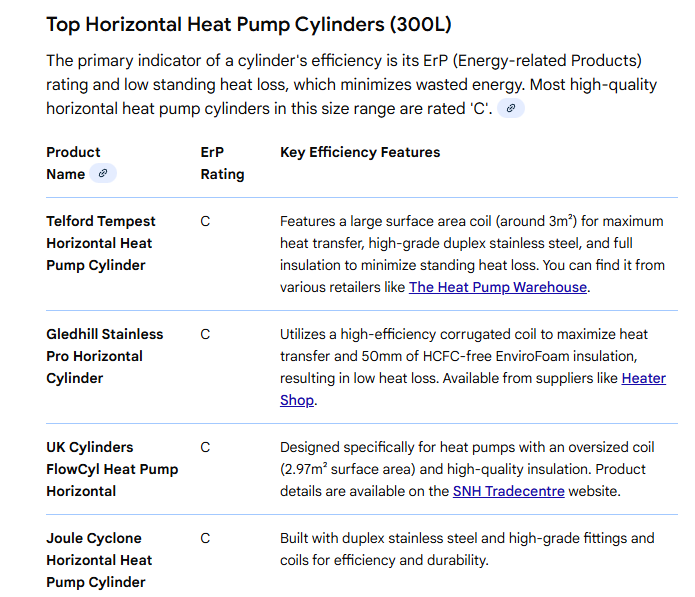695x597 pixels.
Task: Click the Key Efficiency Features column header
Action: (360, 152)
